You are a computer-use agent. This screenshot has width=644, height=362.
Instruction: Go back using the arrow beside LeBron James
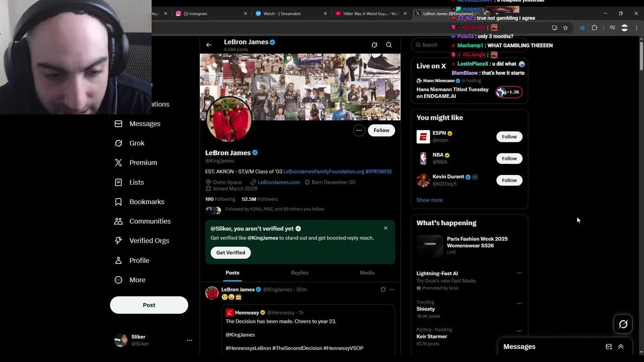208,45
